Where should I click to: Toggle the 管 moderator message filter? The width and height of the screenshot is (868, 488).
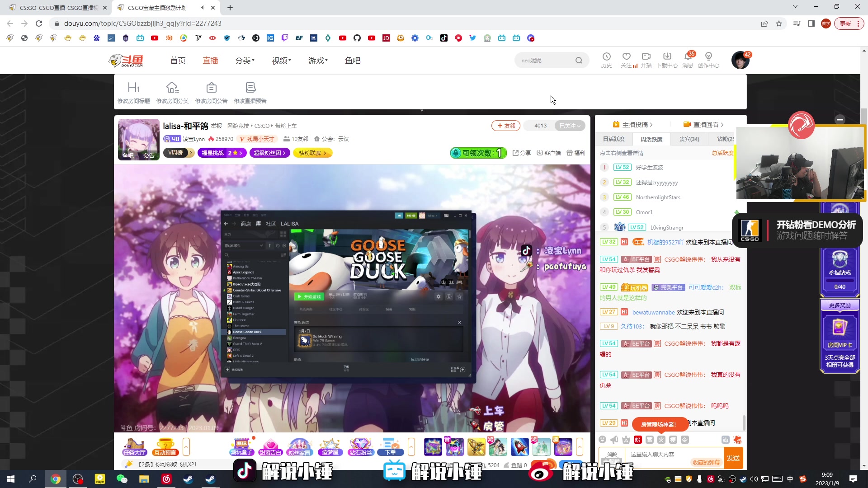pos(650,440)
